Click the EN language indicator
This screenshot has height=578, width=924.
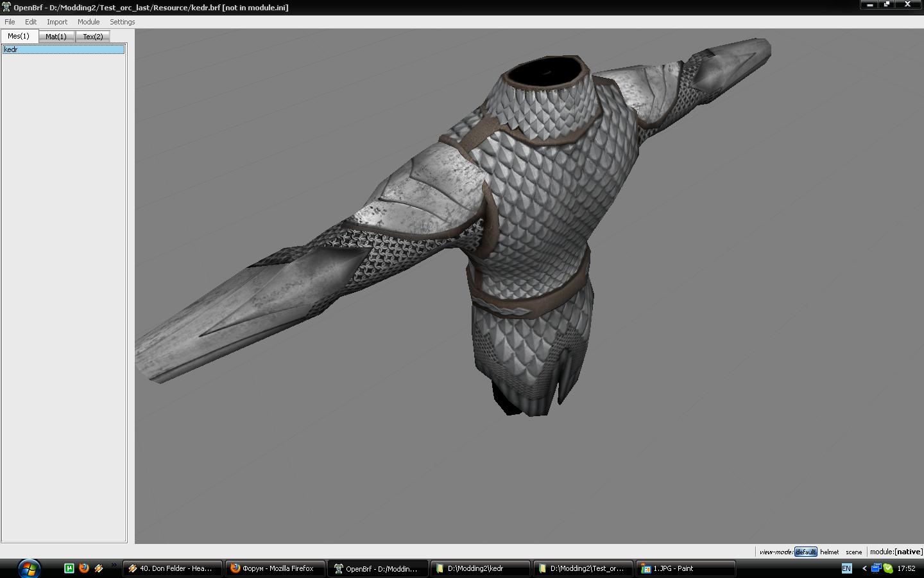point(846,568)
